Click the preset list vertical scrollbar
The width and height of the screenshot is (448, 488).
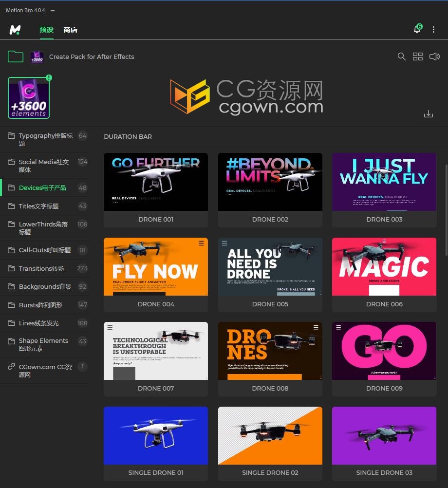click(446, 210)
